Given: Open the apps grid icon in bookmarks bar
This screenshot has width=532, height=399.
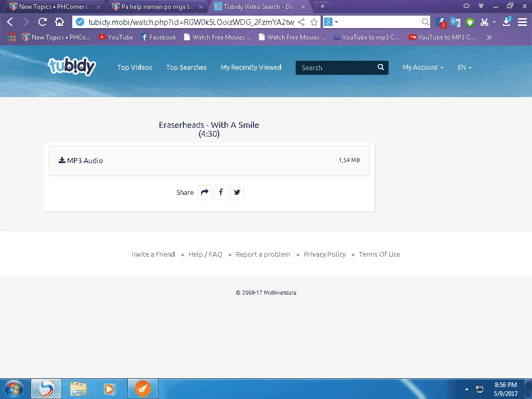Looking at the screenshot, I should tap(11, 37).
